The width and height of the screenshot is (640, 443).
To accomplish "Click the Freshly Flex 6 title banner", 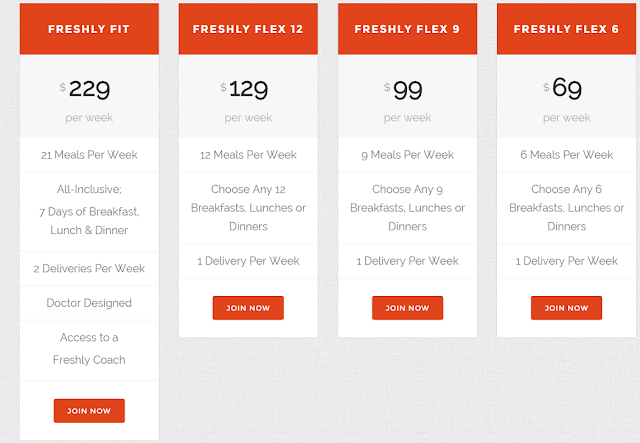I will coord(566,29).
